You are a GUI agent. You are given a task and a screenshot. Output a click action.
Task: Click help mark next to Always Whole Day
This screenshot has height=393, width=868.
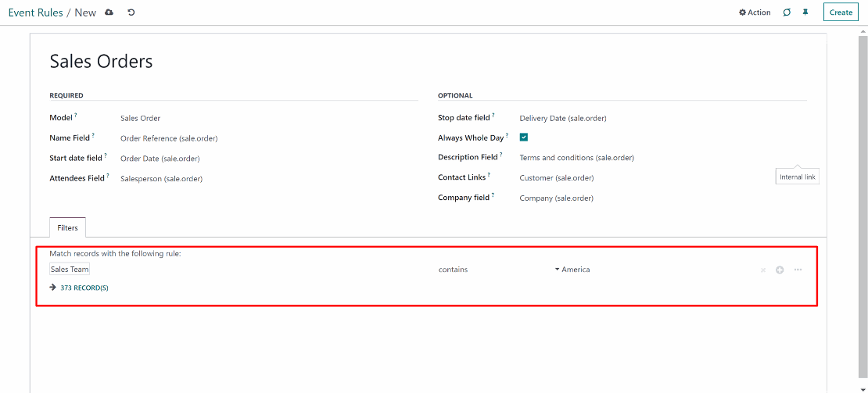coord(507,135)
